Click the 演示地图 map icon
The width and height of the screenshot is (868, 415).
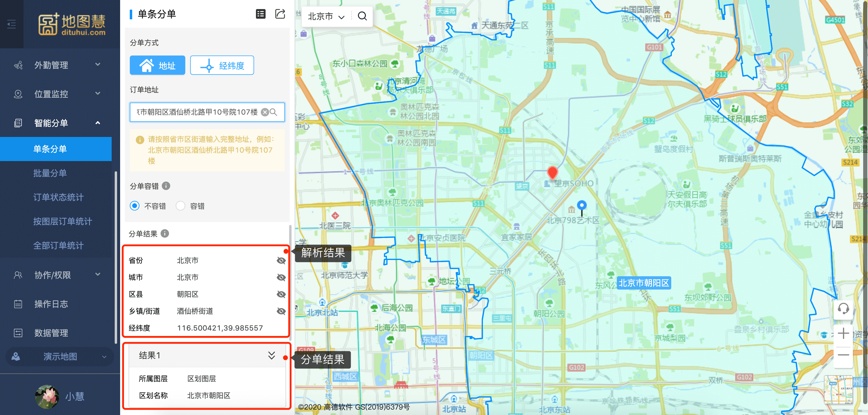[x=16, y=356]
